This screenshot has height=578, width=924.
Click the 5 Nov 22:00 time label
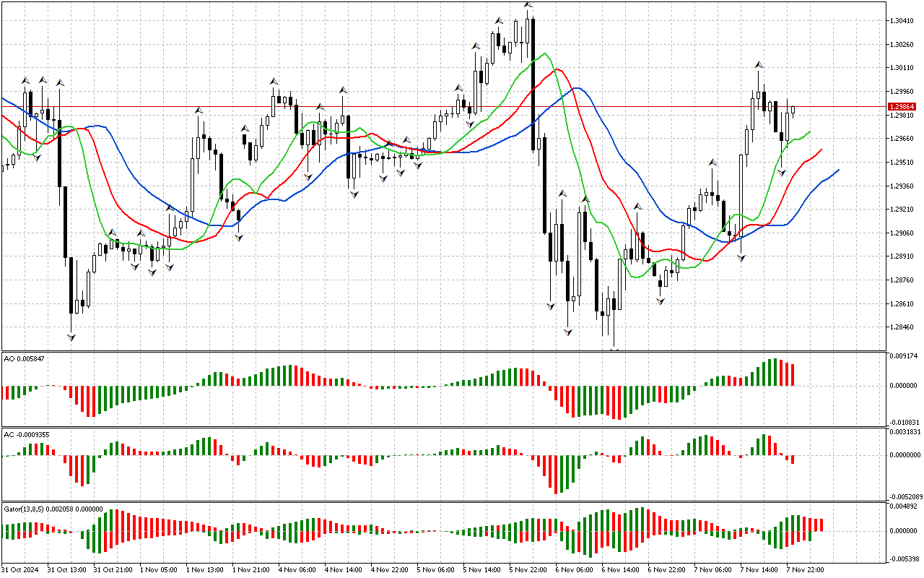coord(528,570)
